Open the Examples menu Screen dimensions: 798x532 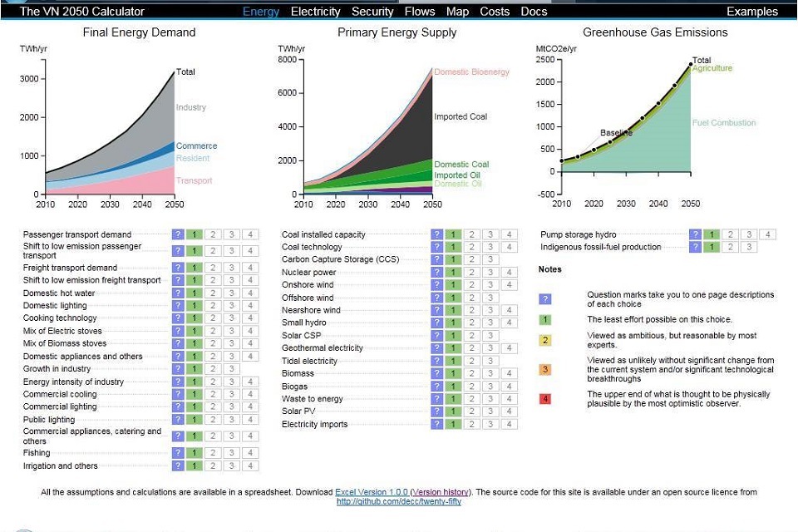point(751,12)
